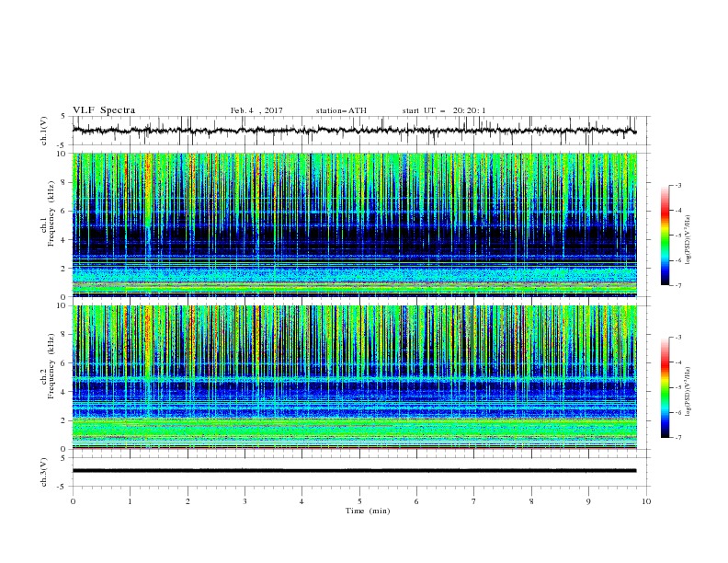Click the ch.1 Frequency (kHz) axis label
This screenshot has width=728, height=563.
coord(48,214)
